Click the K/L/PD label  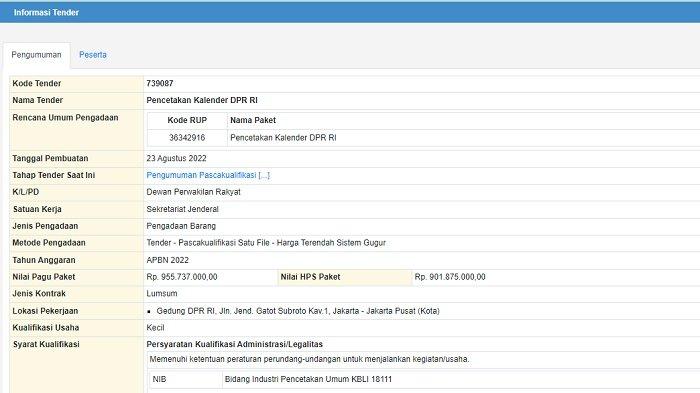point(25,192)
